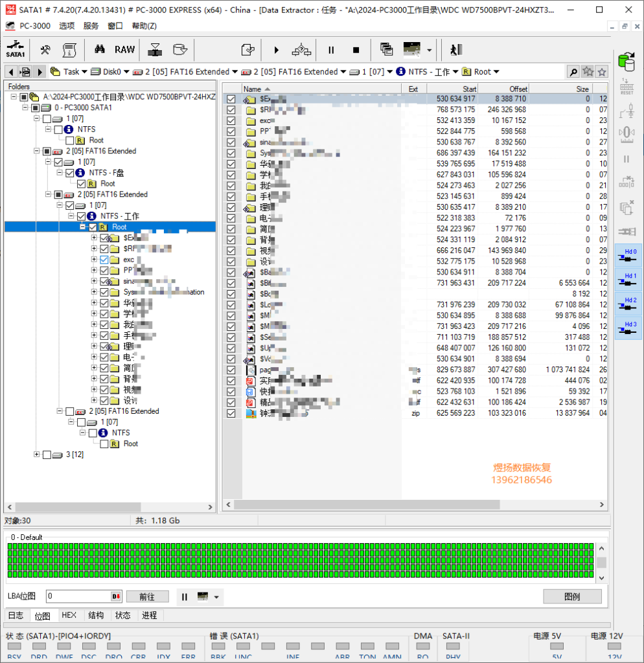Uncheck the first $E folder row in file list
This screenshot has width=644, height=663.
tap(231, 99)
